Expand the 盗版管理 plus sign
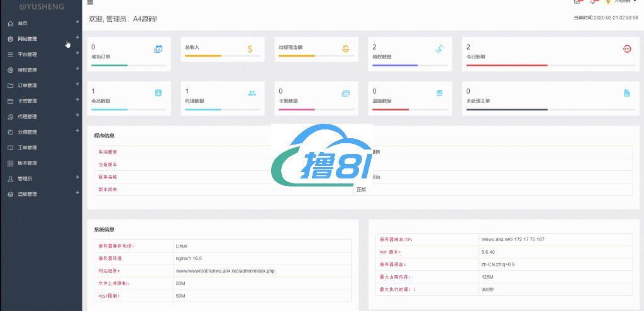The image size is (644, 311). click(77, 193)
